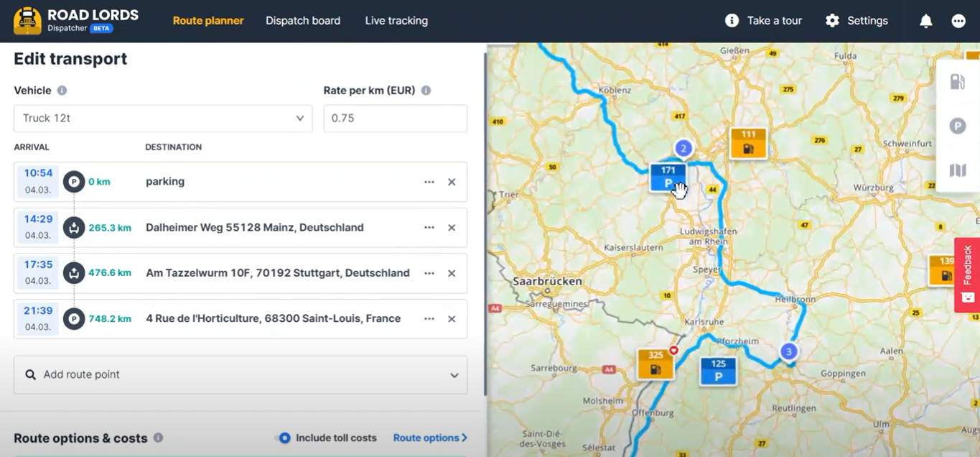Click waypoint marker number 3 on the map
The image size is (980, 457).
click(788, 351)
